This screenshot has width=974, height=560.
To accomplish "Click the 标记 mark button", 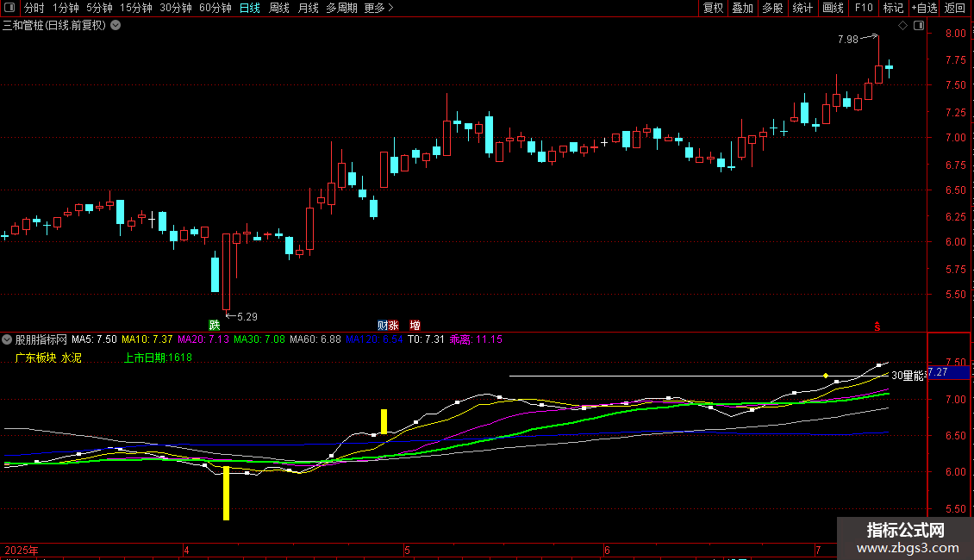I will [893, 8].
